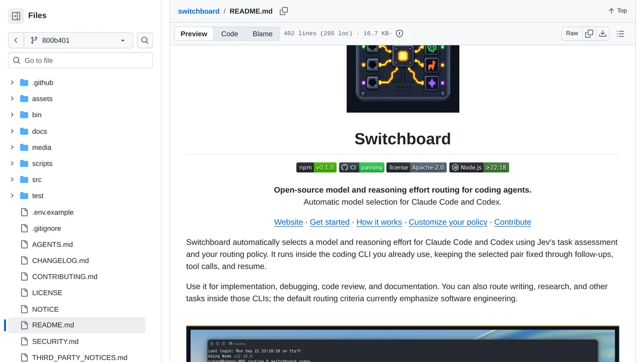Open the Contribute link
644x362 pixels.
pos(513,222)
